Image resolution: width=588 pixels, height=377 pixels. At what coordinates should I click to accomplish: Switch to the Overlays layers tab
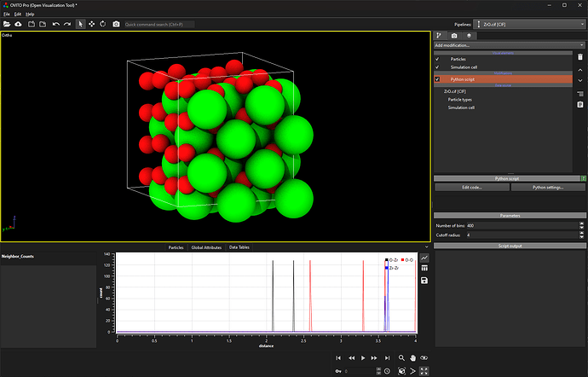click(x=469, y=36)
